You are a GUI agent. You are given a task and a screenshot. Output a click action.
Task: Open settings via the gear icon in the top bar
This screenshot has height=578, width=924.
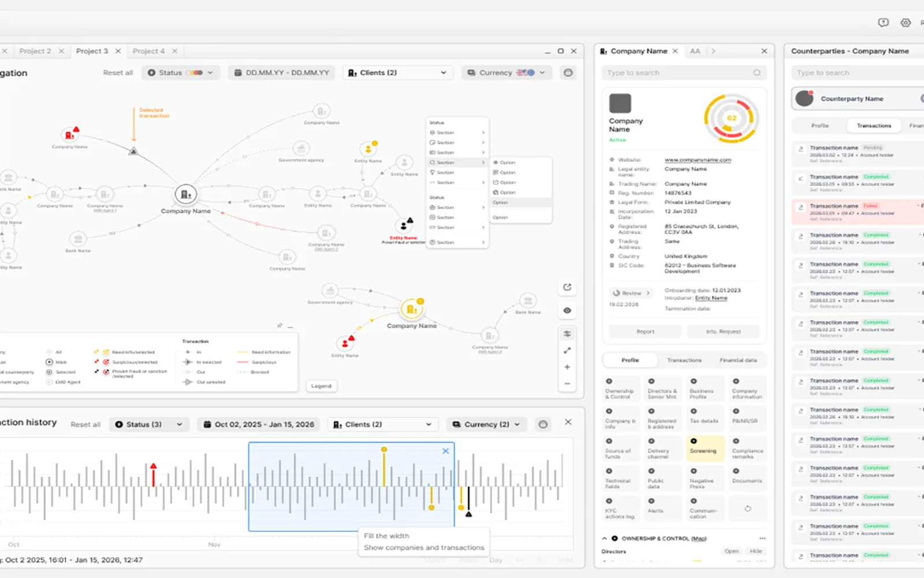point(906,23)
